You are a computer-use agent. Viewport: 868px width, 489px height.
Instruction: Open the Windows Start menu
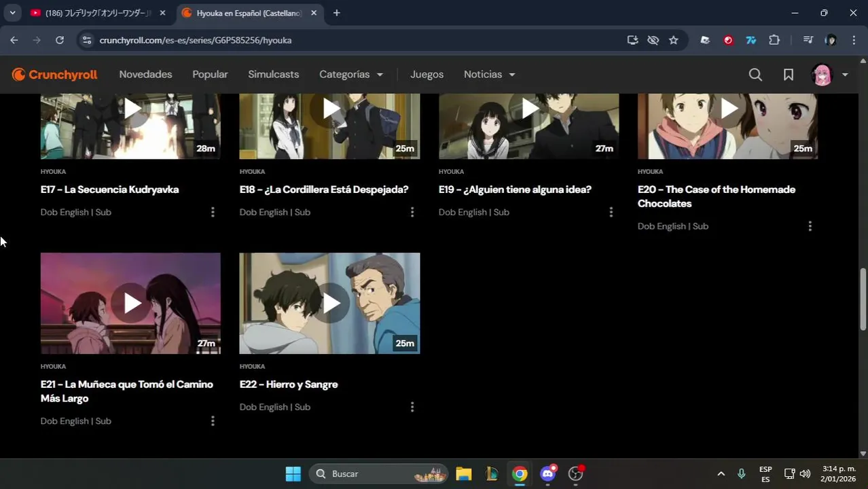click(293, 474)
